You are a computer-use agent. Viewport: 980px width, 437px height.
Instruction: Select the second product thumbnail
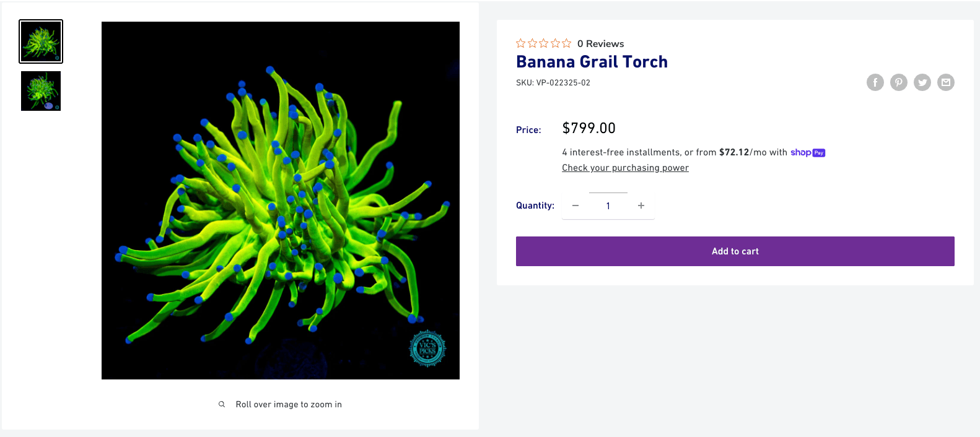pyautogui.click(x=40, y=91)
